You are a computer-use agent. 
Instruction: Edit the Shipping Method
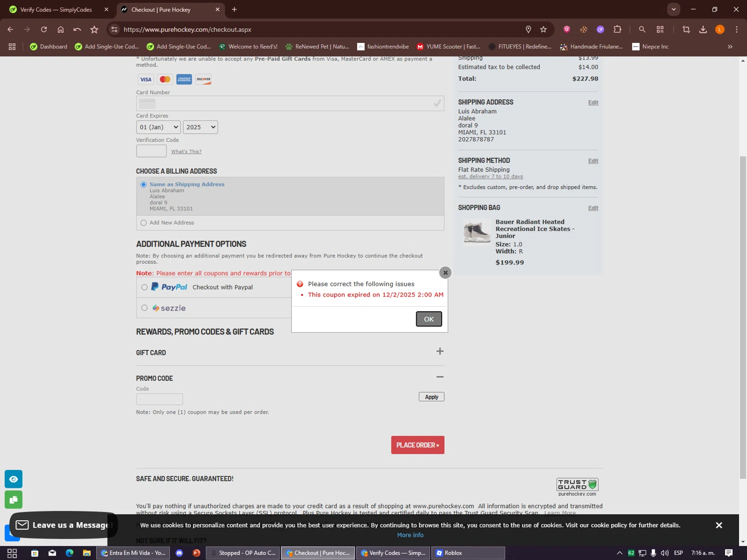click(x=593, y=161)
